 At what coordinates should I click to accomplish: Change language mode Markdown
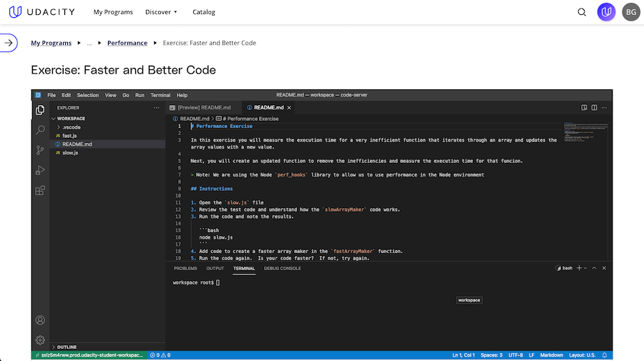click(x=551, y=355)
